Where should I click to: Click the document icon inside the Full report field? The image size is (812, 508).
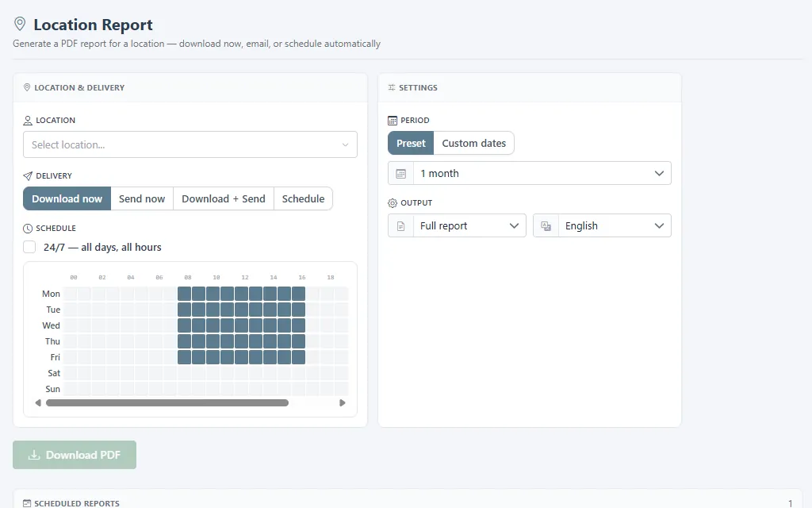[400, 226]
